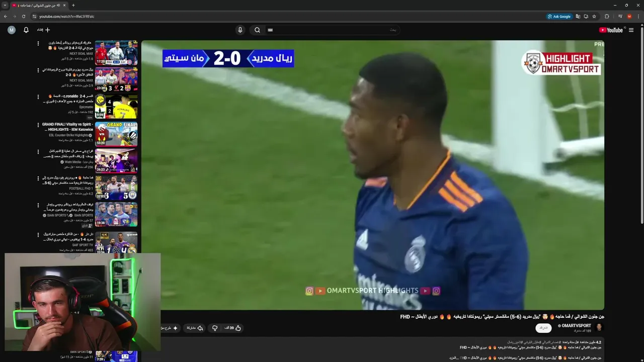Open the Chrome profile M avatar
644x362 pixels.
(629, 16)
